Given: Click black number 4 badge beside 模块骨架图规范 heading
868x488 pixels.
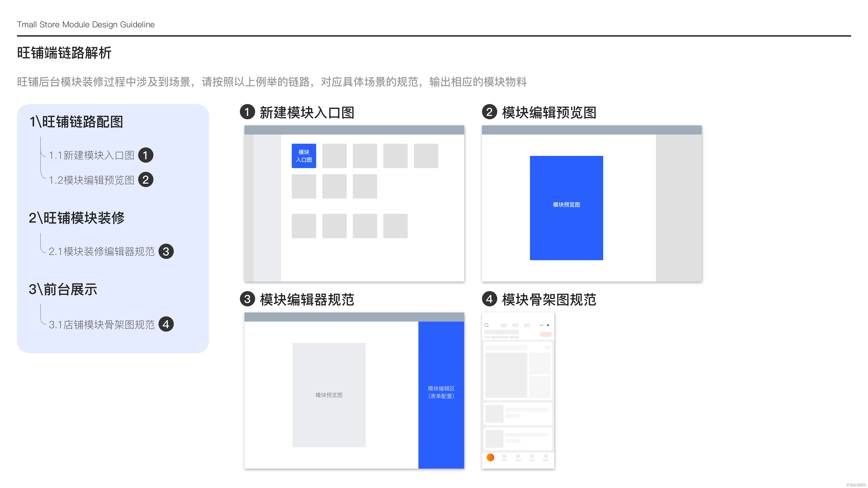Looking at the screenshot, I should pos(489,299).
